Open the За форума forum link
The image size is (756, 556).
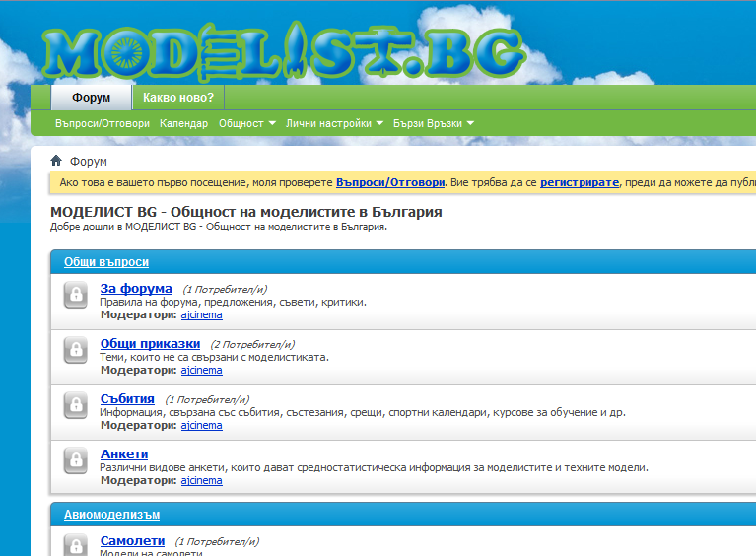tap(136, 288)
